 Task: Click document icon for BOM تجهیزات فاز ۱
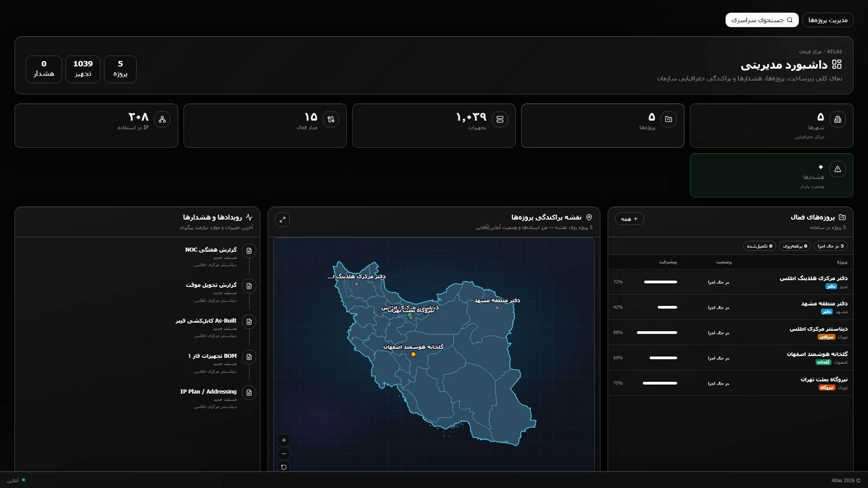[249, 357]
